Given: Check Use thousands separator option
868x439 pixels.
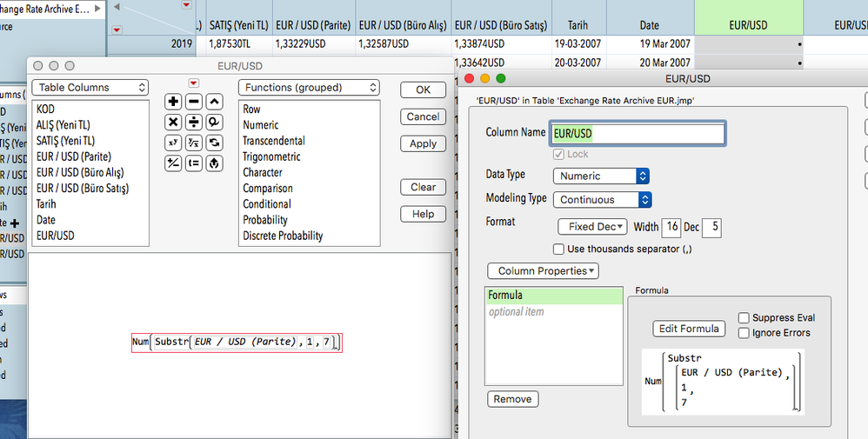Looking at the screenshot, I should pyautogui.click(x=558, y=249).
